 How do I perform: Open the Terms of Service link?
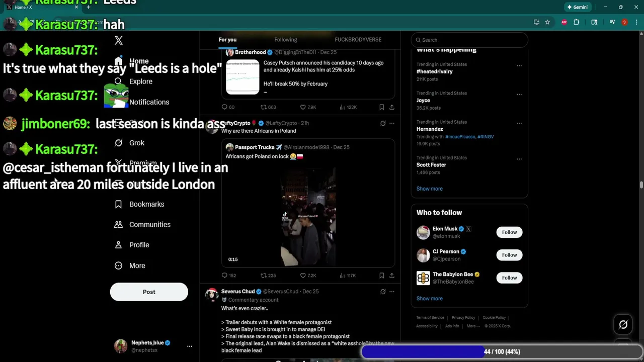point(430,318)
